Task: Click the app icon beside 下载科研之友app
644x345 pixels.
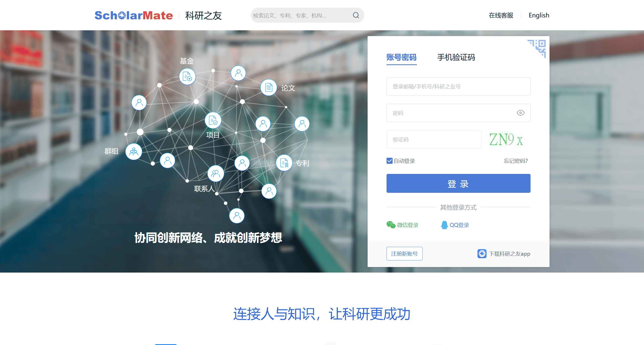Action: 482,254
